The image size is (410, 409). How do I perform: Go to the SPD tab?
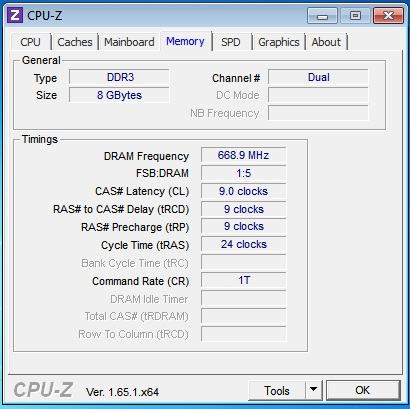[231, 42]
